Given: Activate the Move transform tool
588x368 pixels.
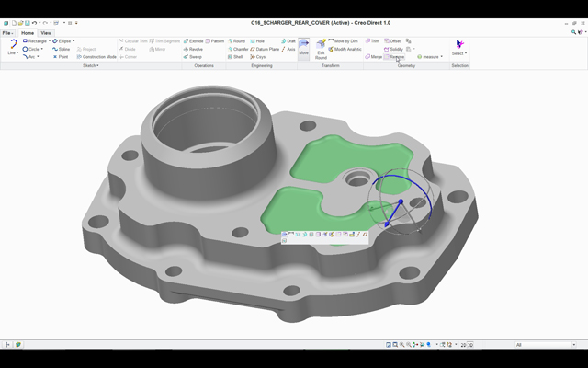Looking at the screenshot, I should point(303,47).
